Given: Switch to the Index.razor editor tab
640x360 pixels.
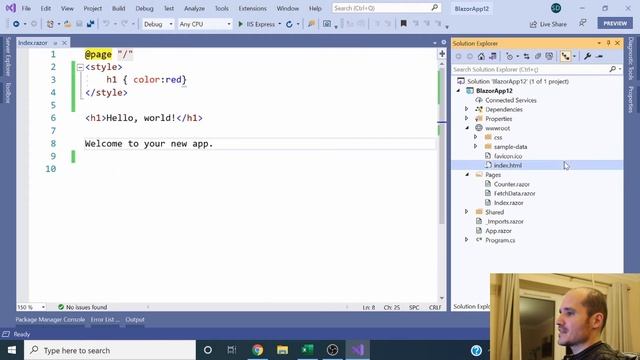Looking at the screenshot, I should click(x=33, y=43).
